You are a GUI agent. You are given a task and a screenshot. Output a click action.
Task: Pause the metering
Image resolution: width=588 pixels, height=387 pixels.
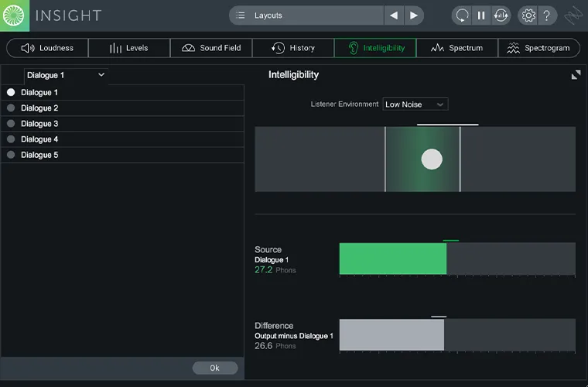(x=481, y=15)
